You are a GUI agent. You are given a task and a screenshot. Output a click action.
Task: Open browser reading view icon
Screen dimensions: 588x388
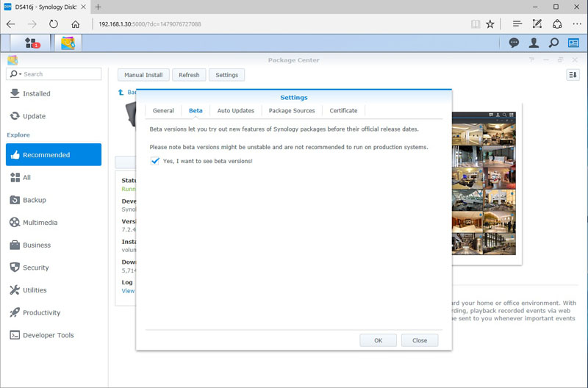476,24
